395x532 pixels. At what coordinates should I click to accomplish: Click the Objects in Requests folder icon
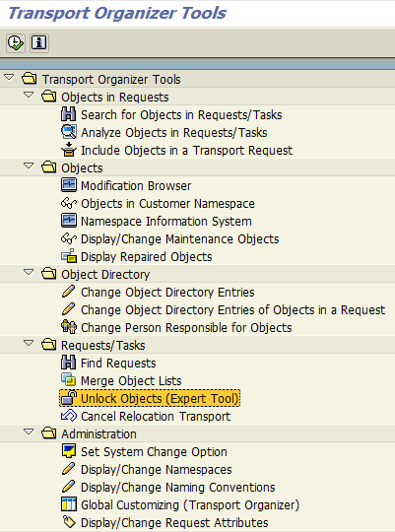(49, 97)
